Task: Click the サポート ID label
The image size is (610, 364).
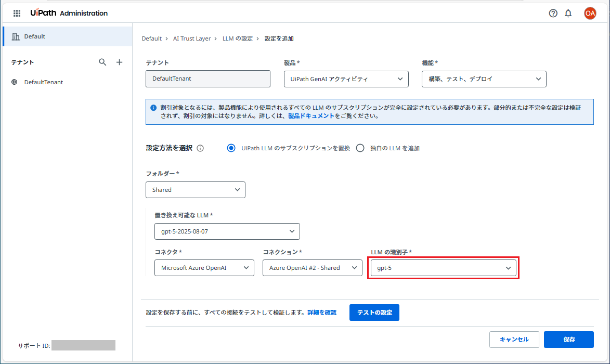Action: click(x=34, y=346)
